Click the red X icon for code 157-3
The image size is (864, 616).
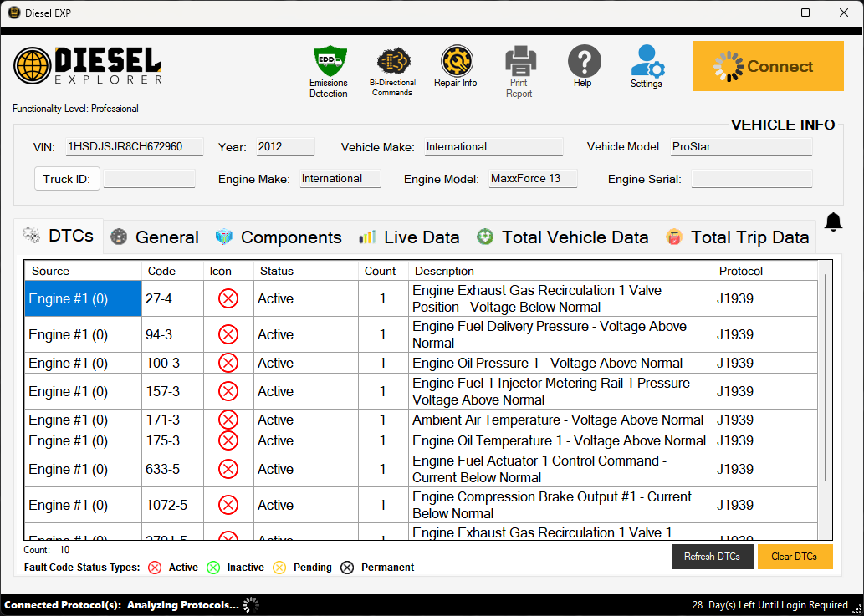[228, 391]
